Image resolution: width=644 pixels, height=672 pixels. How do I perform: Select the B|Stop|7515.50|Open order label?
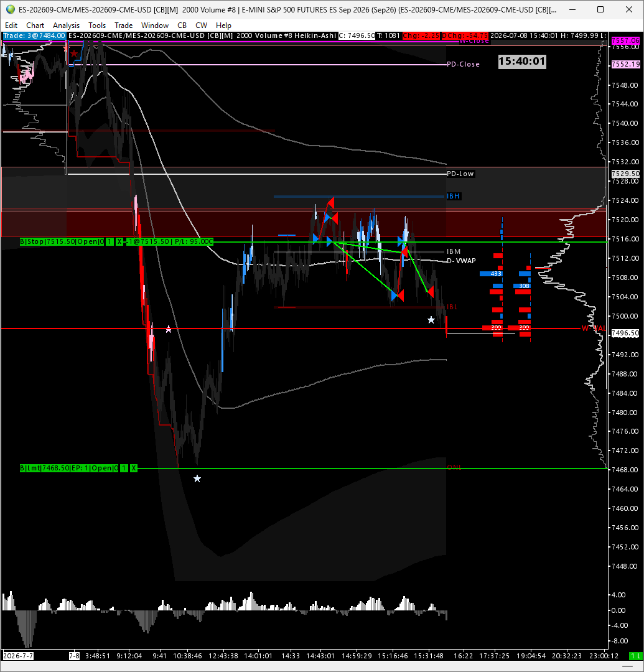(62, 241)
